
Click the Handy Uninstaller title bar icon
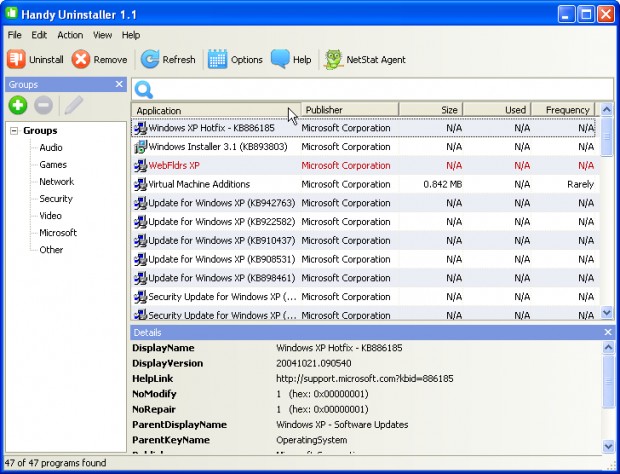[11, 13]
